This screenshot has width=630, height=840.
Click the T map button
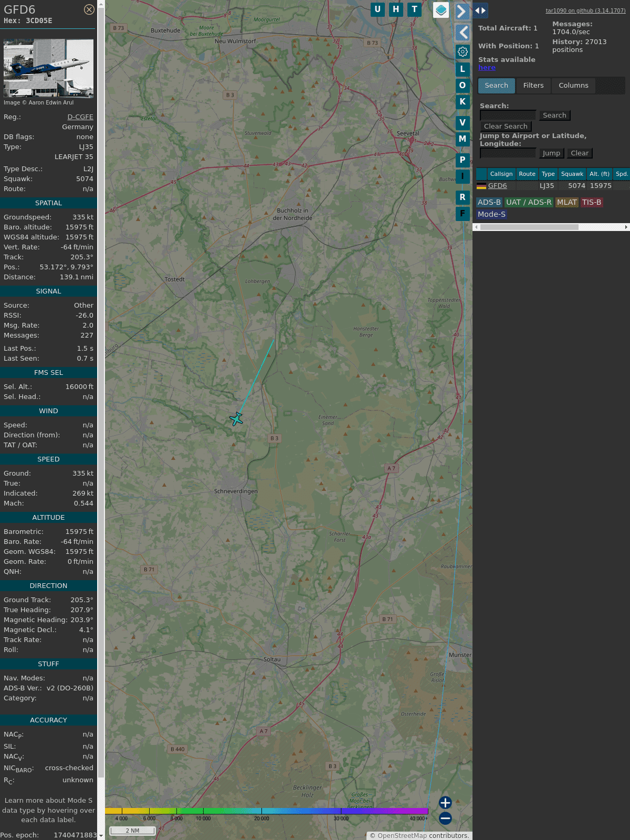415,9
